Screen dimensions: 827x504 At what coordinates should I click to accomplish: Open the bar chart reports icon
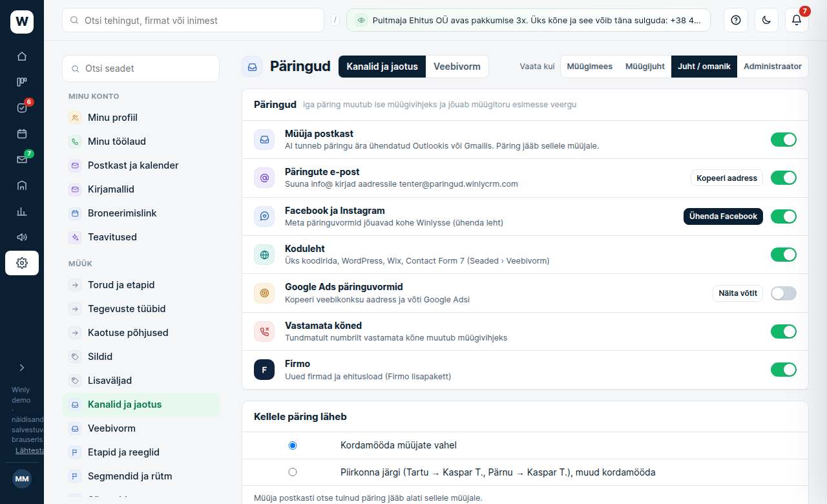pos(22,211)
